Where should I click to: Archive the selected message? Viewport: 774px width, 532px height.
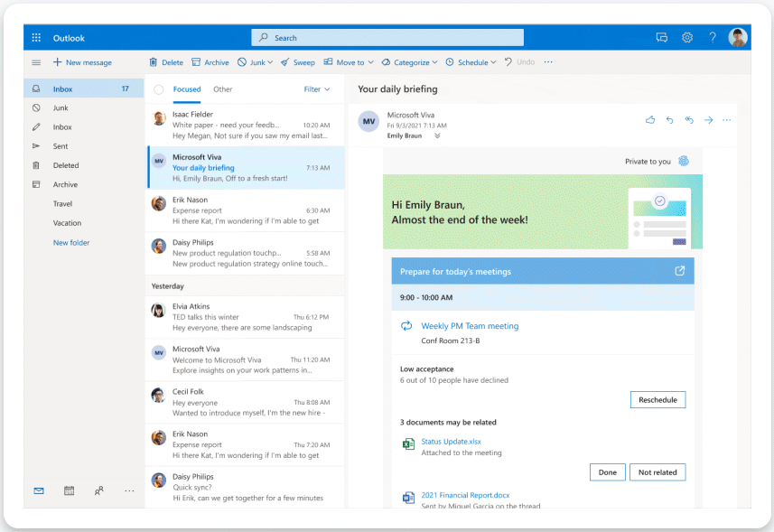pos(210,62)
